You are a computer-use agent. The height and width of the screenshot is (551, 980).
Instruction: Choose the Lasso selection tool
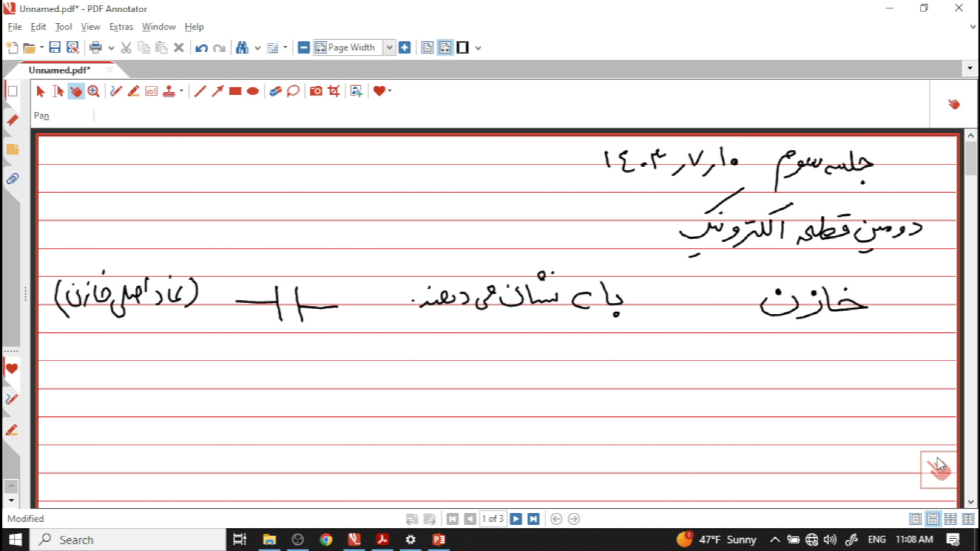(293, 91)
